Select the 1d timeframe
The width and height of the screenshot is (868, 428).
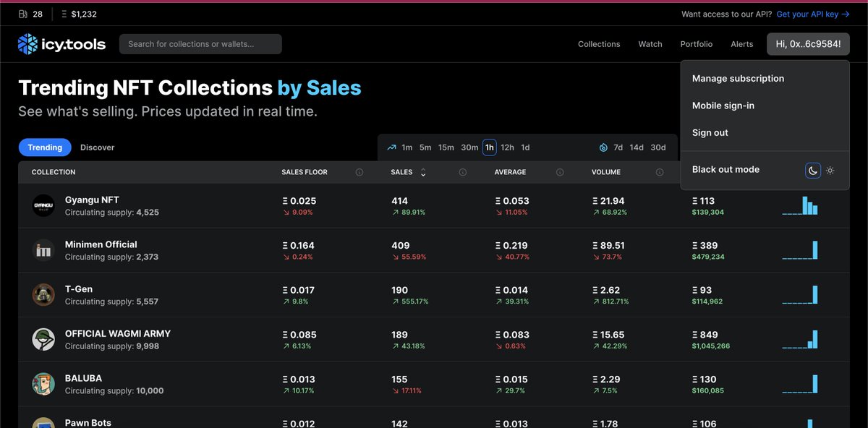(525, 147)
